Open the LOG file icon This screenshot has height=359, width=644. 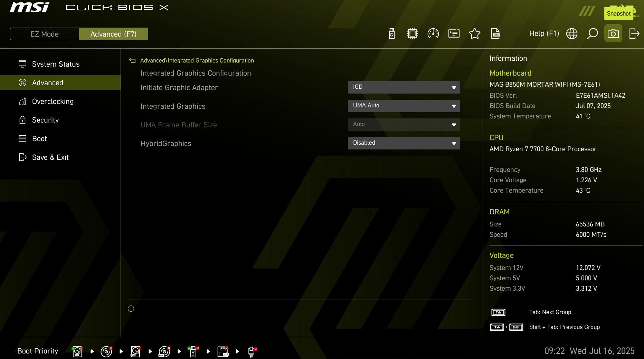tap(495, 33)
